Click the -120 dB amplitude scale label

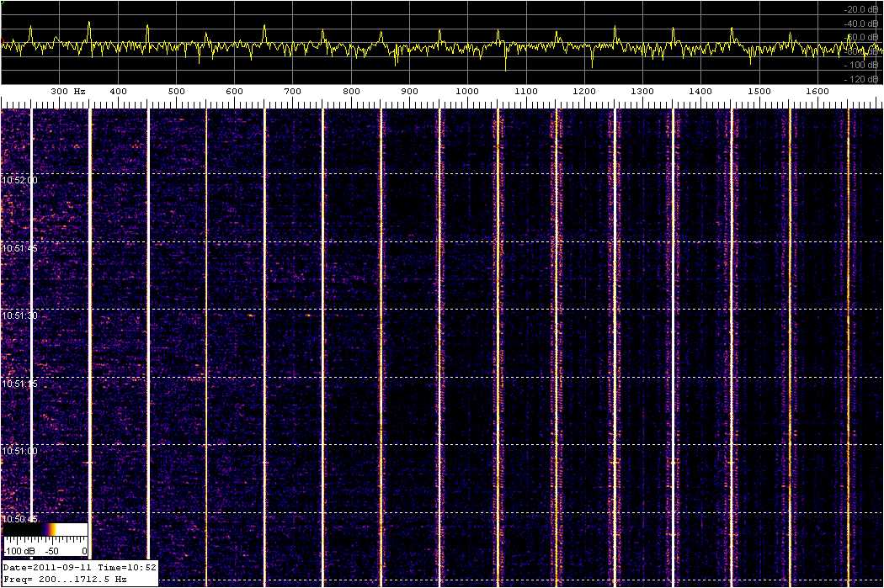tap(861, 79)
